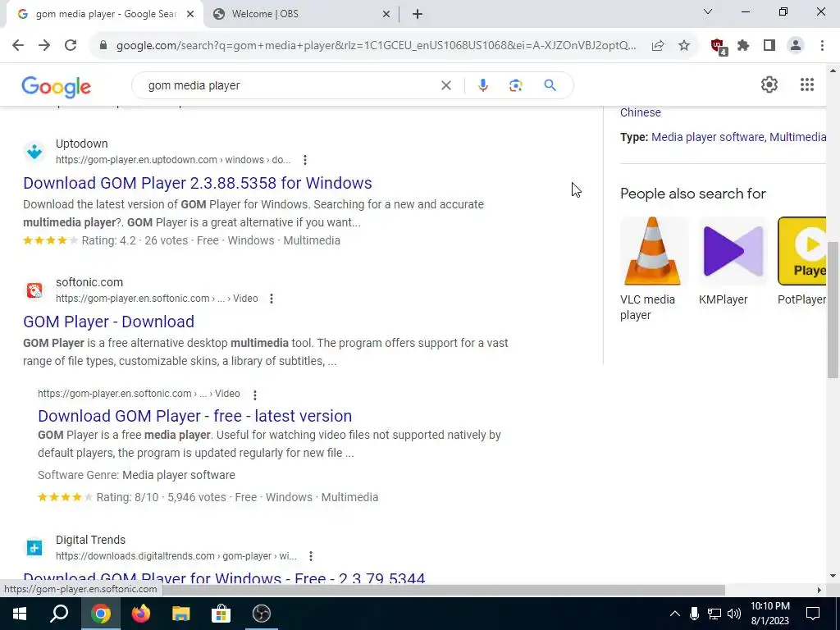Open the uBlock Origin extension icon

[x=718, y=46]
